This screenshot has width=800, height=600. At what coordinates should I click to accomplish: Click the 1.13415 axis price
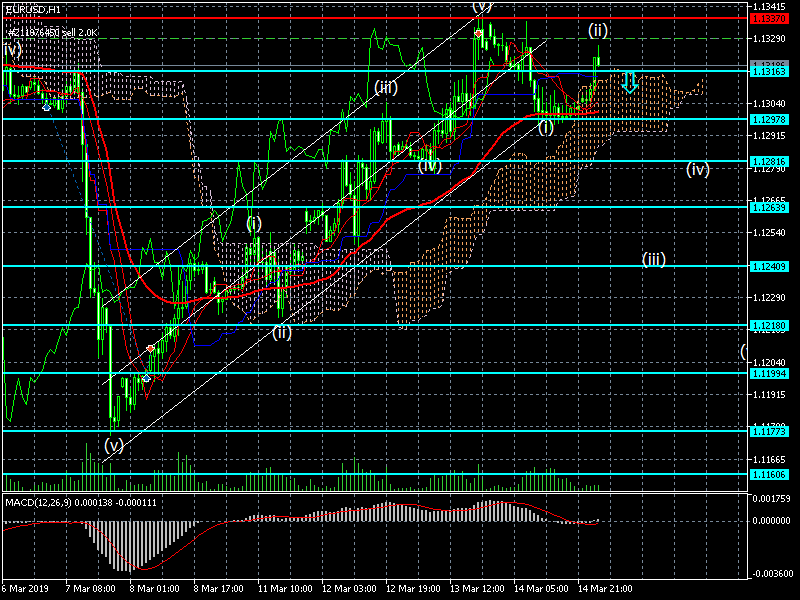pyautogui.click(x=769, y=7)
